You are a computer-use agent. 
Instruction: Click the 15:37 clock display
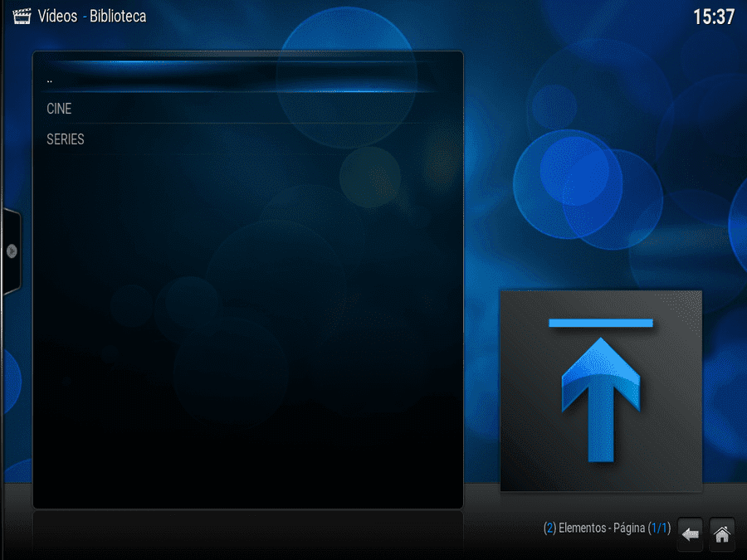pyautogui.click(x=714, y=17)
